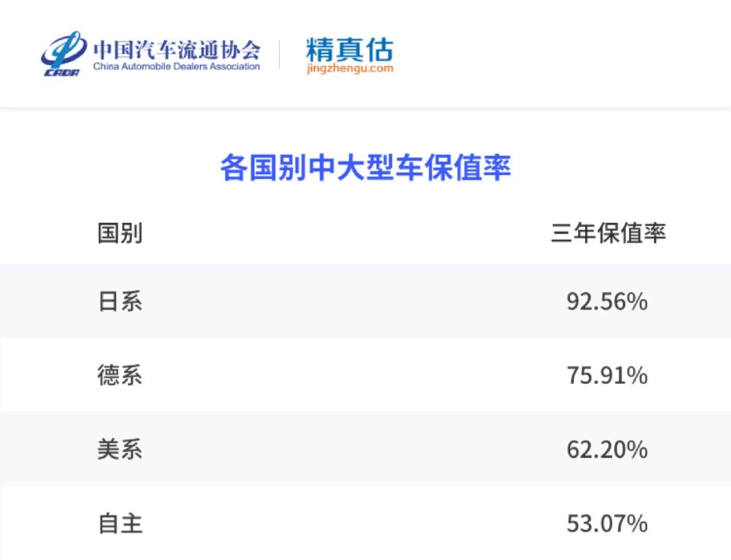Click the 53.07% value
731x560 pixels.
tap(607, 523)
